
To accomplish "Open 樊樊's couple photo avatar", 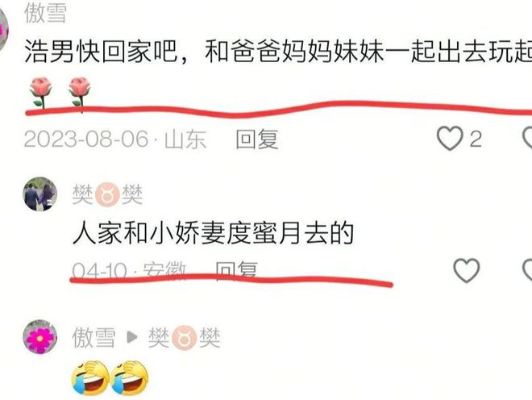I will tap(40, 194).
